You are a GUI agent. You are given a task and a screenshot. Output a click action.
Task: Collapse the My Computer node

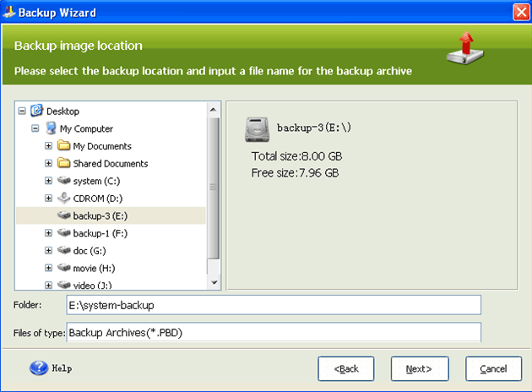coord(35,128)
